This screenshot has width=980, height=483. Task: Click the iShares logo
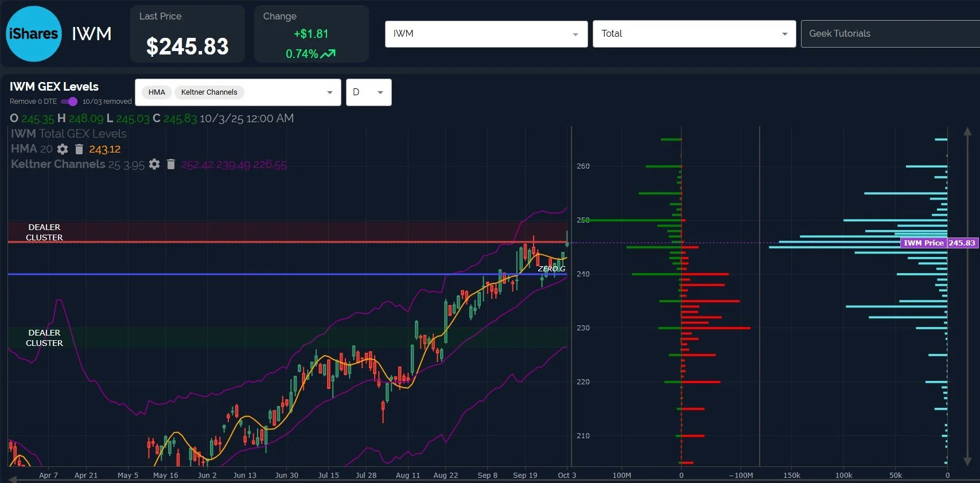click(x=34, y=34)
